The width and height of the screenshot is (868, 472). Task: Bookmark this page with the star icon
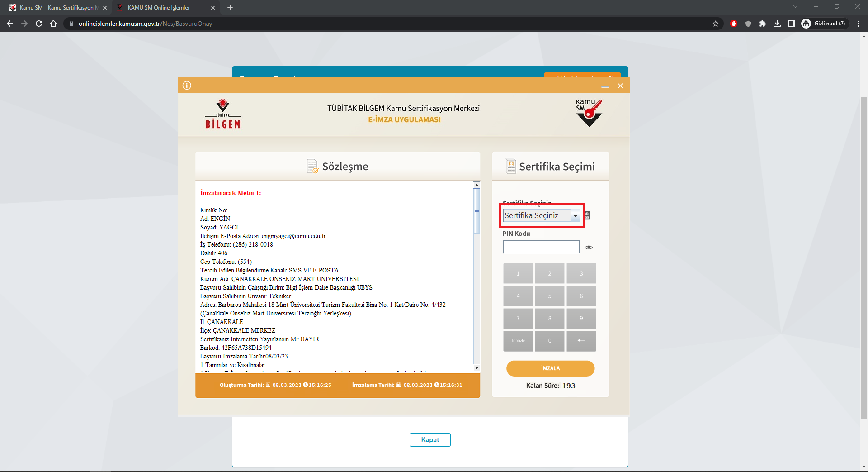tap(716, 24)
